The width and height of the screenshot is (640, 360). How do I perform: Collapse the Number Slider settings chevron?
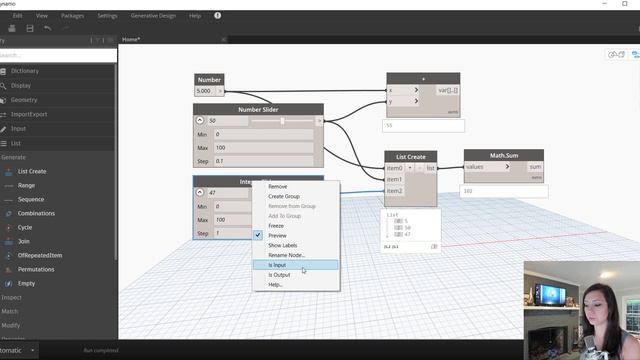[200, 120]
